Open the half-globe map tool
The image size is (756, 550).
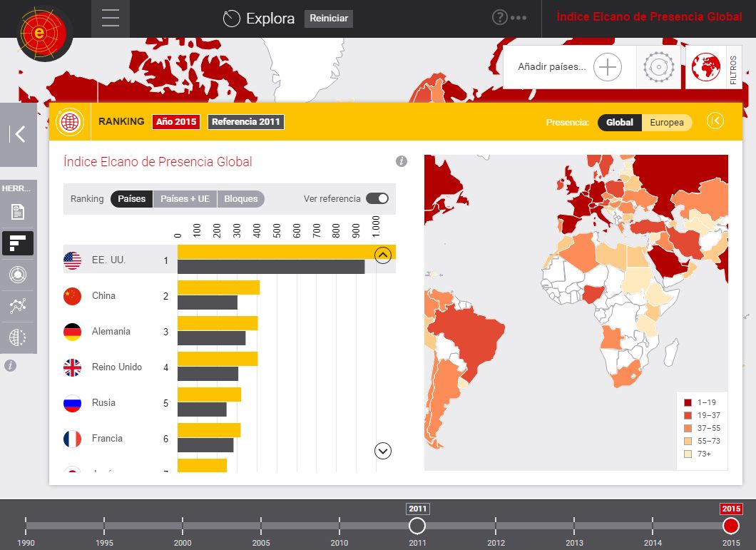click(18, 337)
